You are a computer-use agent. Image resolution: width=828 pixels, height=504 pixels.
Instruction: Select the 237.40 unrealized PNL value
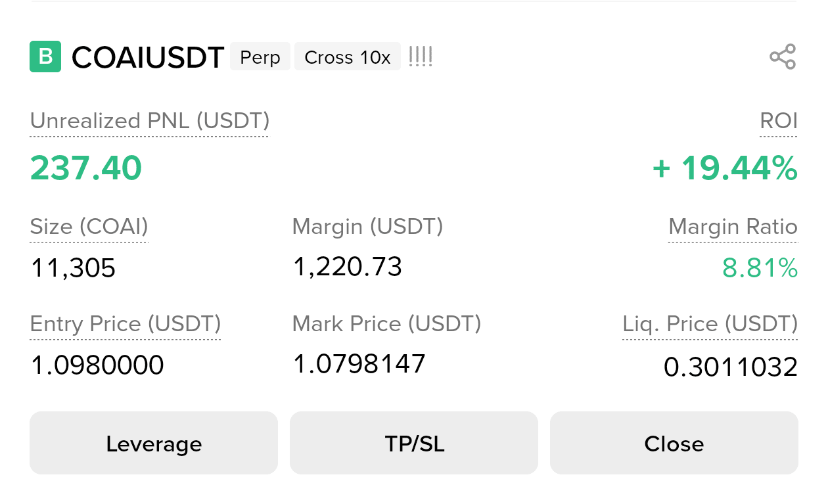coord(86,169)
